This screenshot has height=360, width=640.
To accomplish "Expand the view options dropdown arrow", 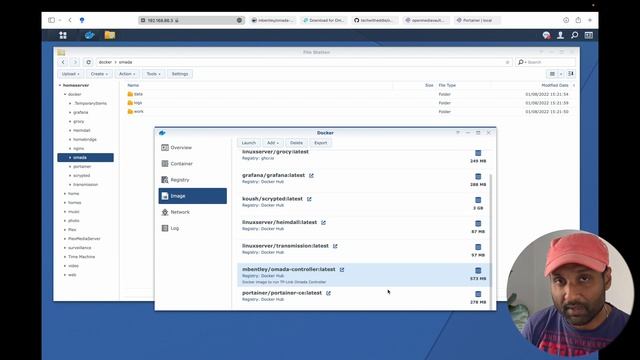I will pos(561,74).
